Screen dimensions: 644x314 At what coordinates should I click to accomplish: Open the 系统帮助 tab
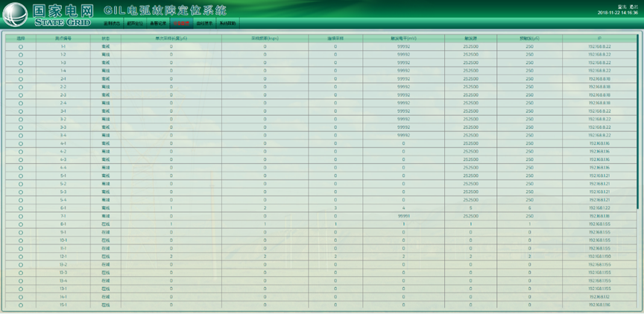[x=227, y=23]
